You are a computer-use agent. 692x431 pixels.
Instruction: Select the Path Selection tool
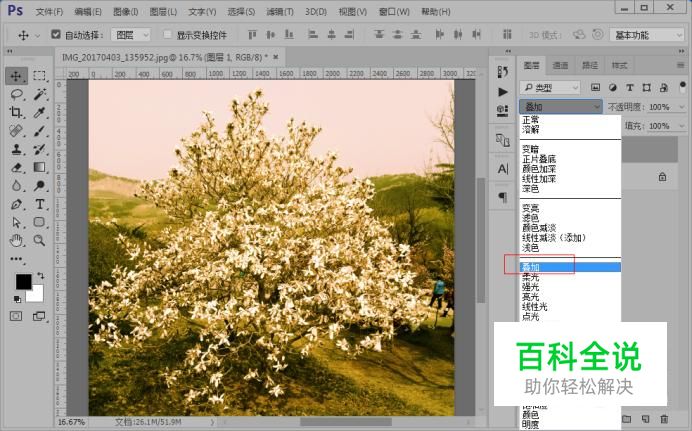pos(16,222)
